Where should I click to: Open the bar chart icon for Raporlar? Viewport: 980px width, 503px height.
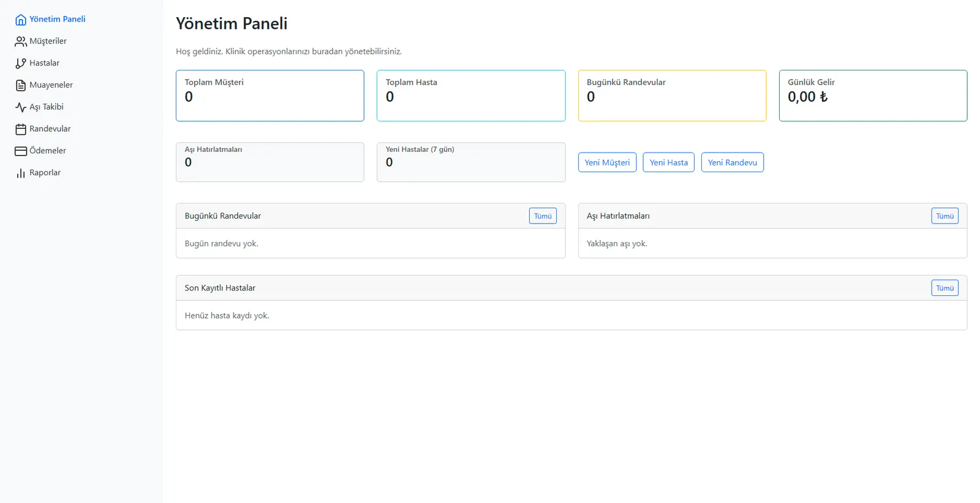pos(21,173)
